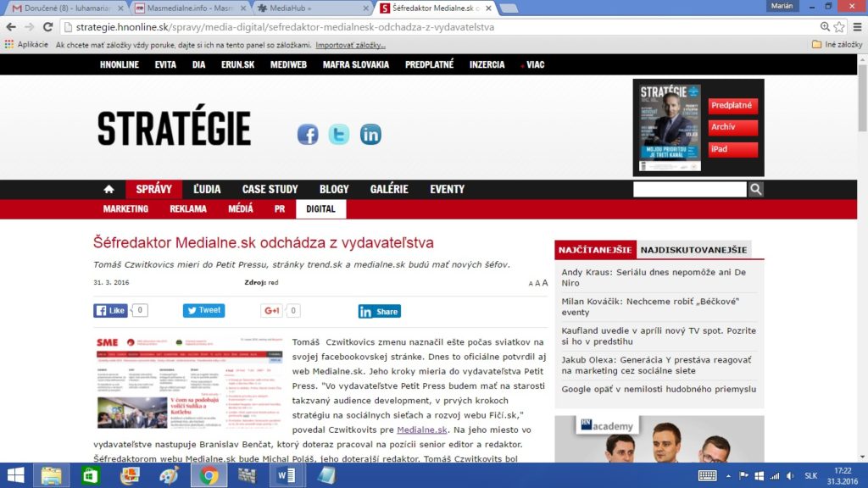Open the LinkedIn icon beside the logo
The height and width of the screenshot is (488, 868).
370,134
